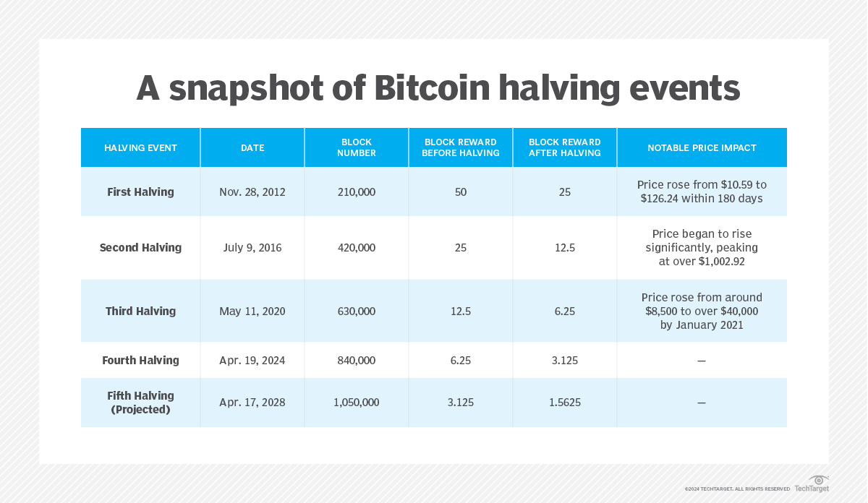Click the Nov. 28, 2012 date cell
Screen dimensions: 868x503
pos(252,192)
